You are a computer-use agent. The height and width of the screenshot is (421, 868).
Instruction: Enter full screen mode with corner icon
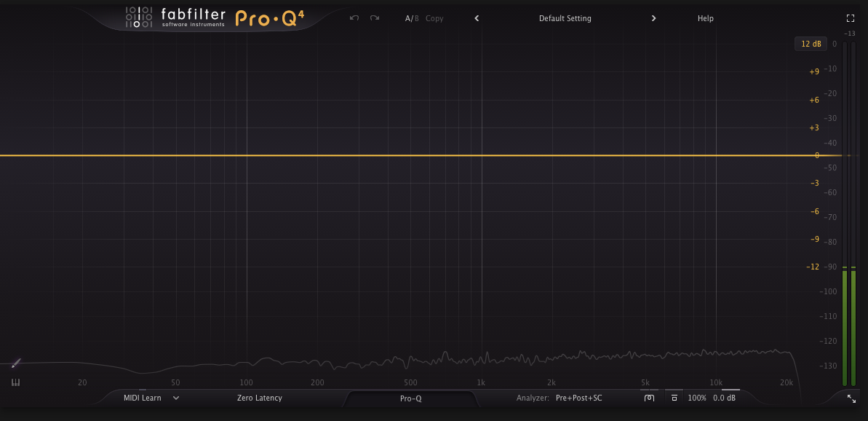click(x=850, y=18)
